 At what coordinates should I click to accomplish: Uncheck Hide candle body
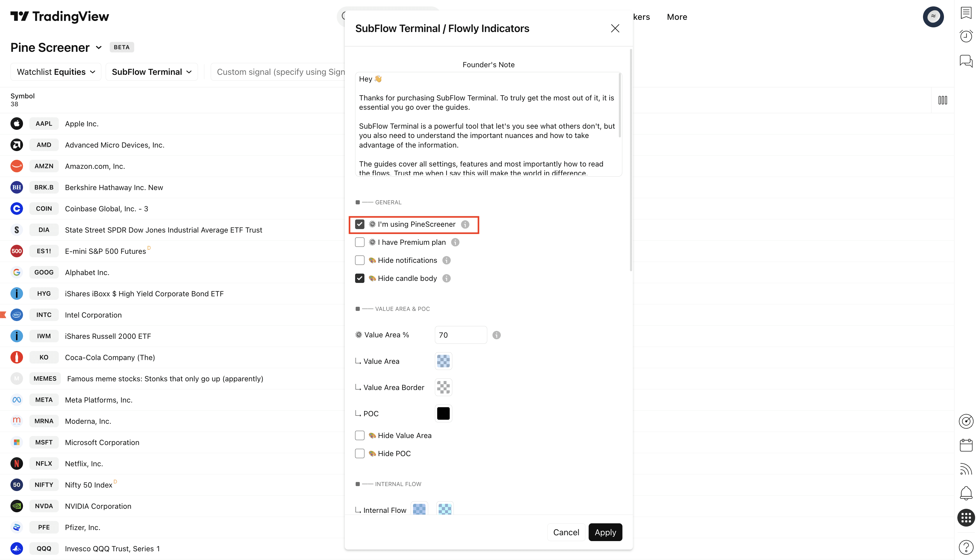(359, 279)
